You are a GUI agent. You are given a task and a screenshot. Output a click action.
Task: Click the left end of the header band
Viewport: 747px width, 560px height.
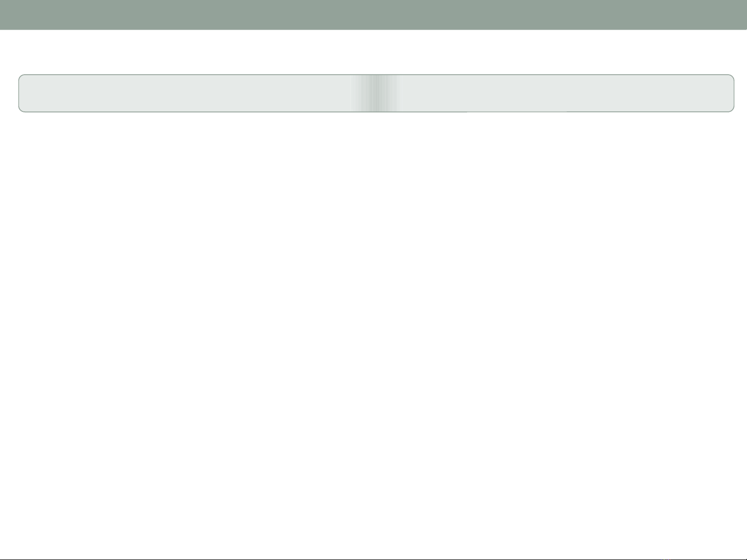pos(16,15)
